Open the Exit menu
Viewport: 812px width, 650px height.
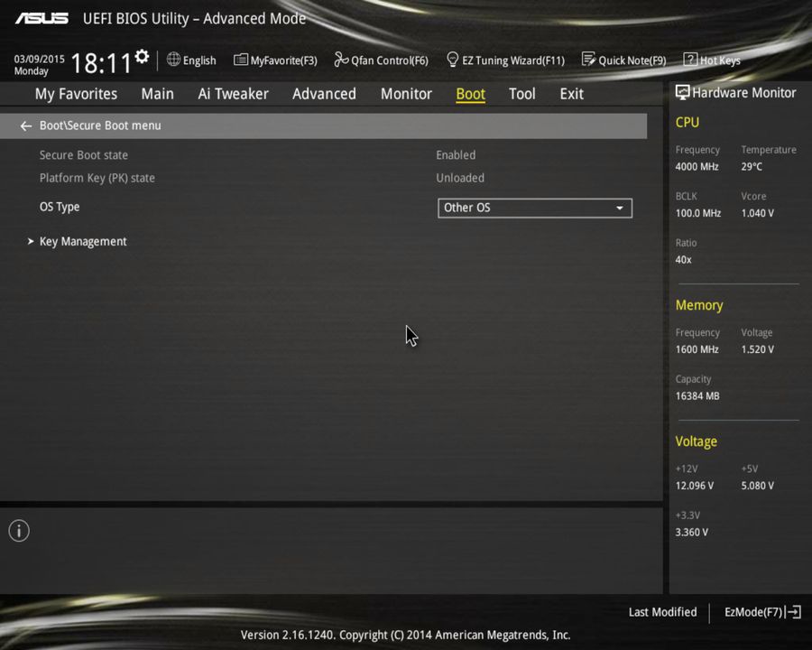571,93
